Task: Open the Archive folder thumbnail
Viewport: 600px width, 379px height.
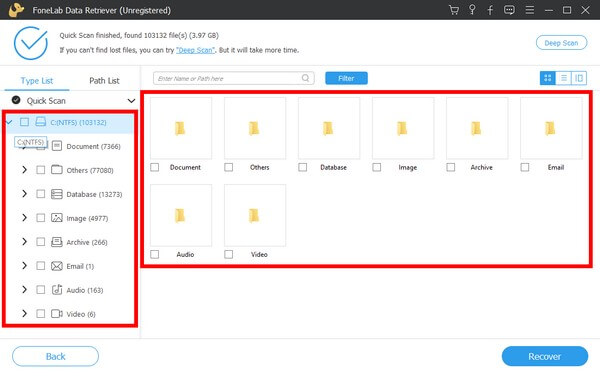Action: click(477, 128)
